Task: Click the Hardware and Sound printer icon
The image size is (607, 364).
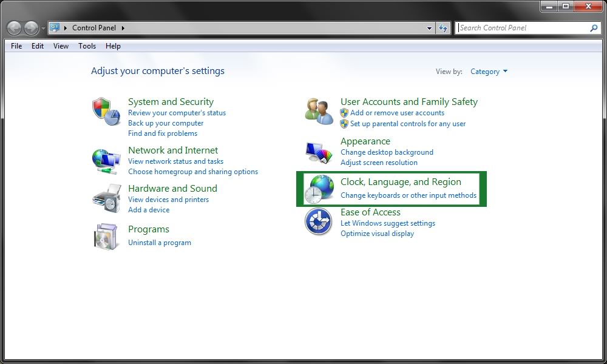Action: pyautogui.click(x=106, y=199)
